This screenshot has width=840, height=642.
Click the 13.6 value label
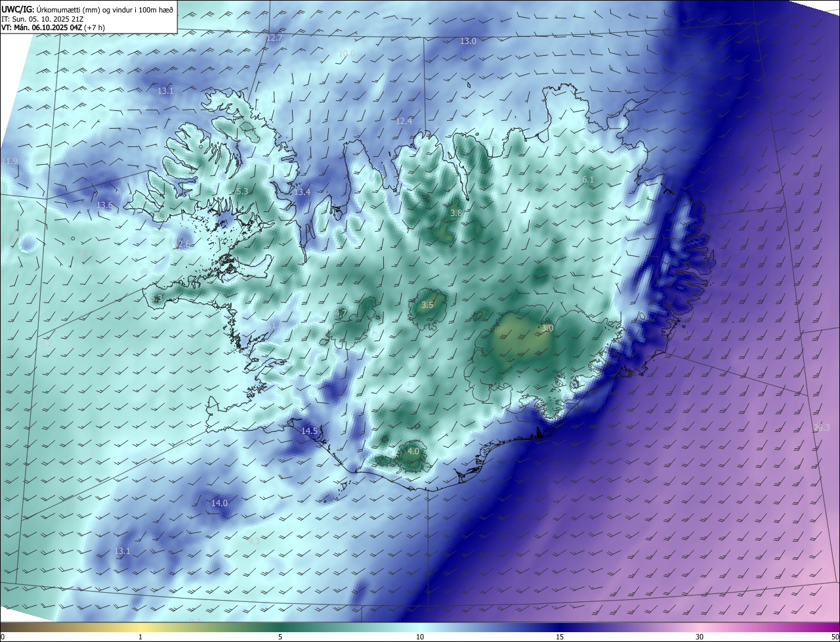104,205
